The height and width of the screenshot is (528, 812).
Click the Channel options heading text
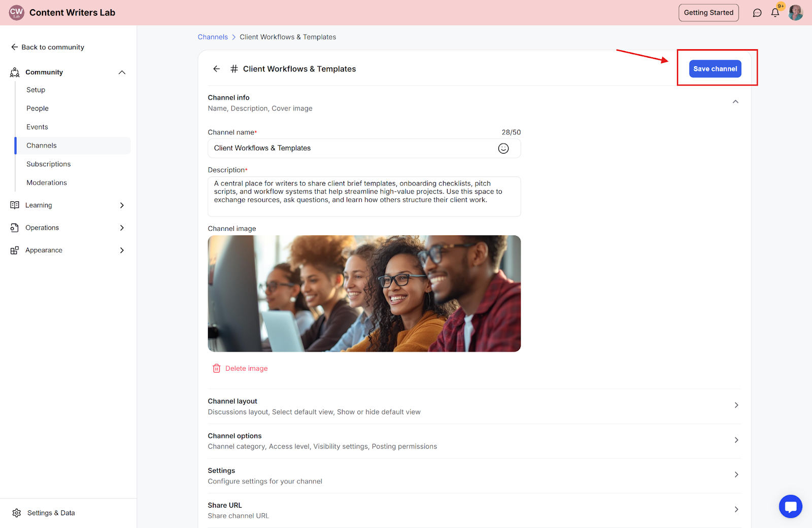coord(234,436)
